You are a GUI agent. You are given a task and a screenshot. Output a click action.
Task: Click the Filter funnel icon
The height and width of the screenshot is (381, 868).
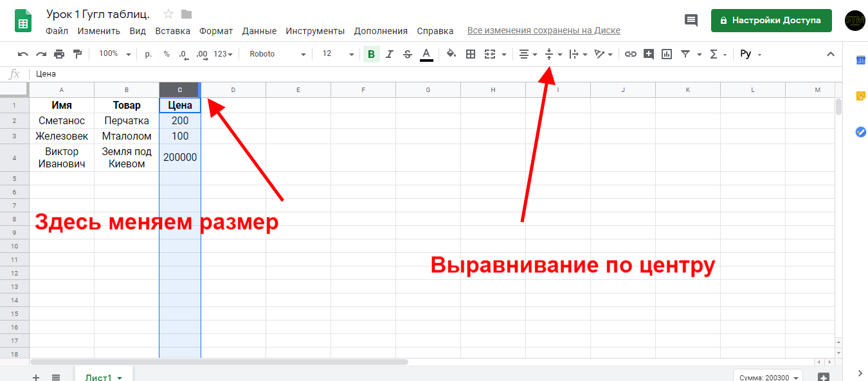point(685,54)
